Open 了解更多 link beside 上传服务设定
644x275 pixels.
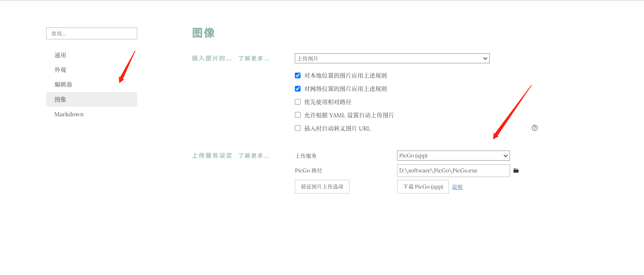coord(254,156)
